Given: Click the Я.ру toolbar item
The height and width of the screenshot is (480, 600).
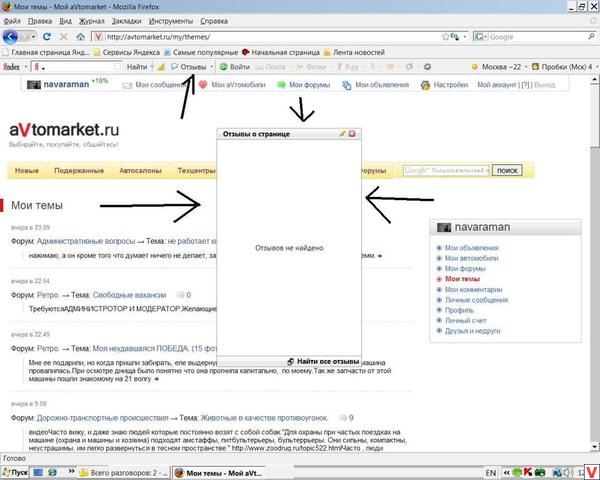Looking at the screenshot, I should [347, 67].
